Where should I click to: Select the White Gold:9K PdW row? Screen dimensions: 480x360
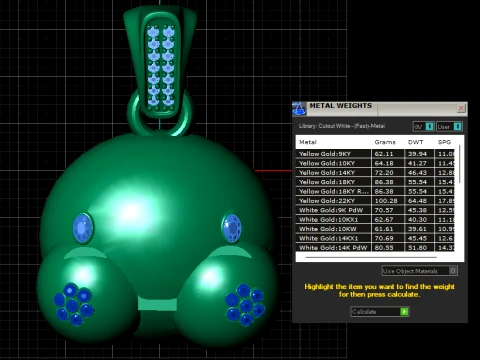pos(375,210)
